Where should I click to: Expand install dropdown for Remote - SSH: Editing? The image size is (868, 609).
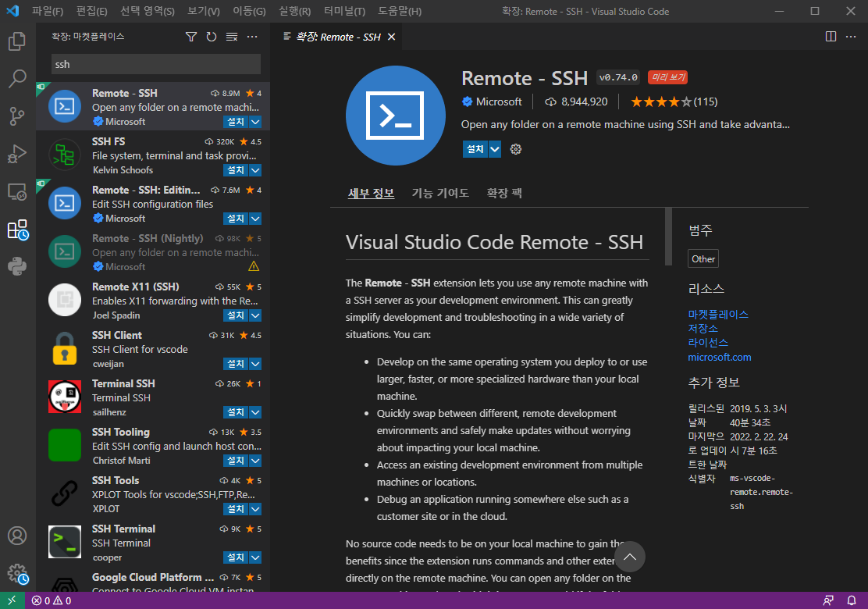click(x=255, y=219)
